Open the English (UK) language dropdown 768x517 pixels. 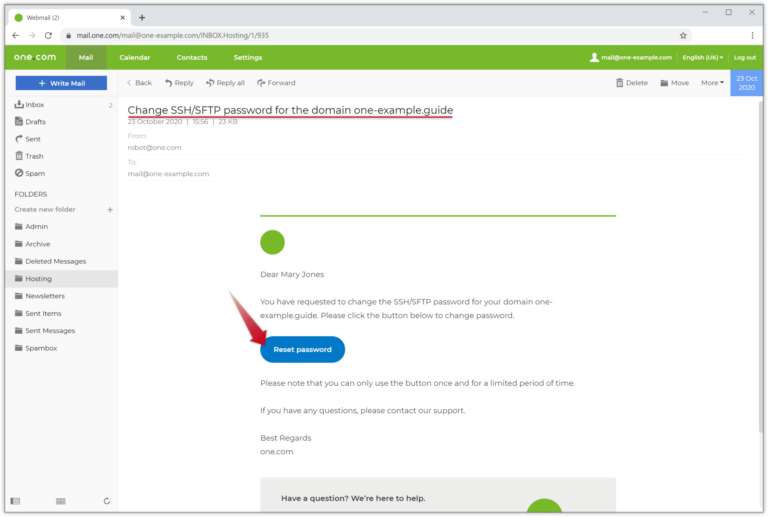pos(702,57)
